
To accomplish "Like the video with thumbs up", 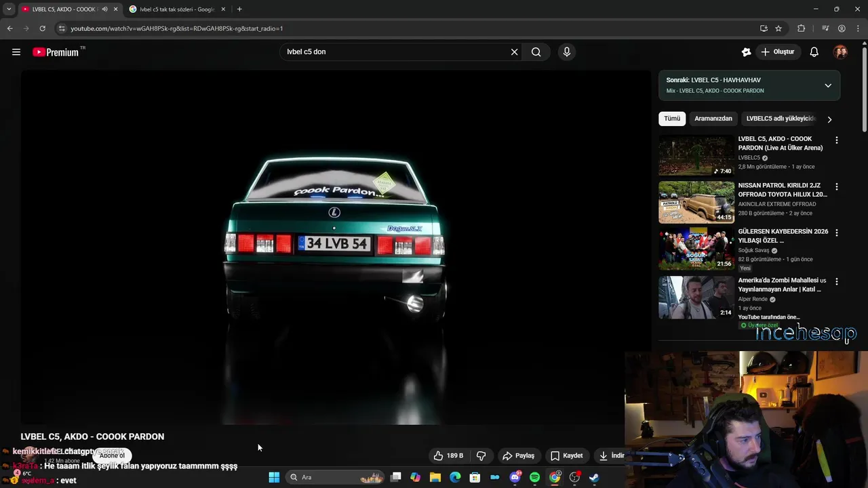I will click(x=448, y=455).
